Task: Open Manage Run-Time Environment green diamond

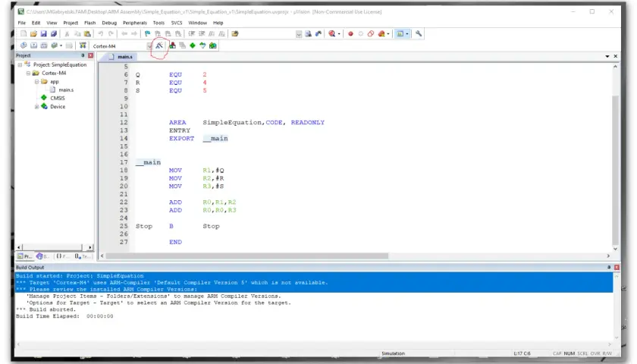Action: tap(193, 45)
